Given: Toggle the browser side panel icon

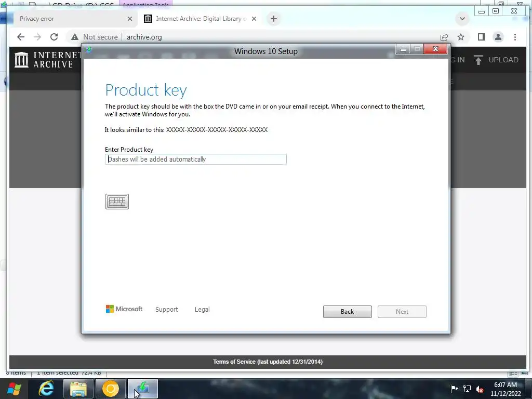Looking at the screenshot, I should click(482, 37).
